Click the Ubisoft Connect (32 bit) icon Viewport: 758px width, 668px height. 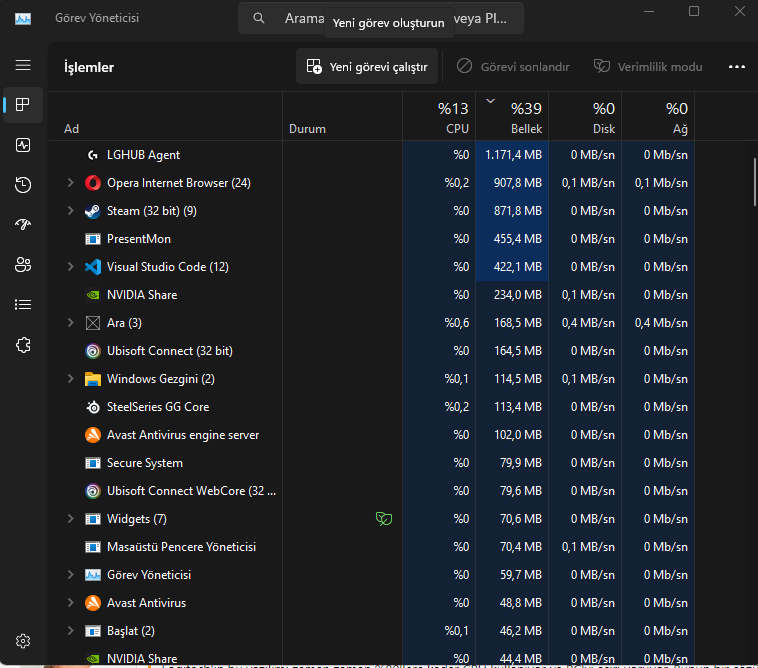tap(92, 351)
